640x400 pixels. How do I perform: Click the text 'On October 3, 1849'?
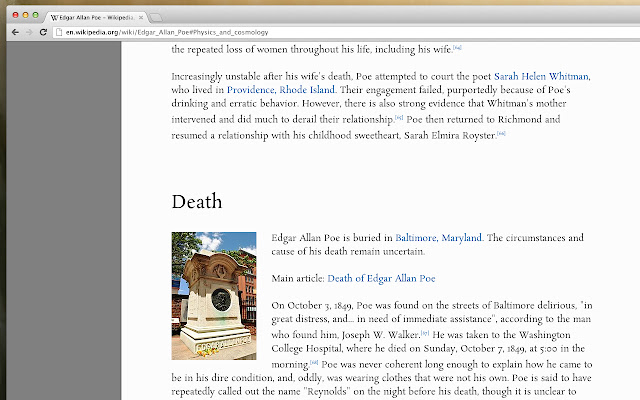[x=312, y=306]
